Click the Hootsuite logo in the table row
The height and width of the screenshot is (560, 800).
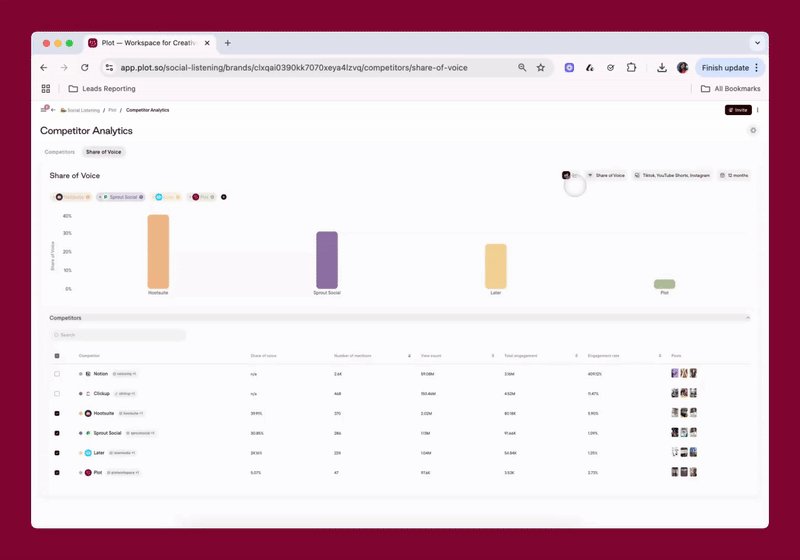(x=88, y=414)
